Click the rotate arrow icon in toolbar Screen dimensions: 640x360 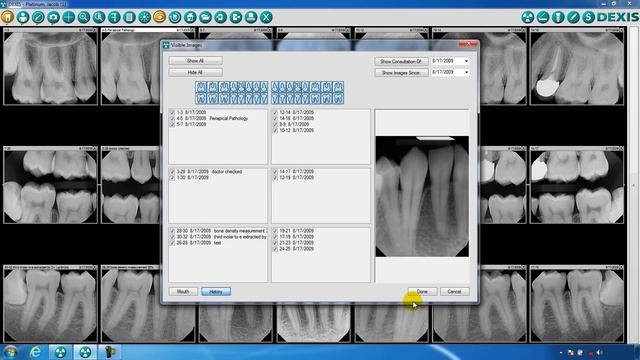pos(175,17)
